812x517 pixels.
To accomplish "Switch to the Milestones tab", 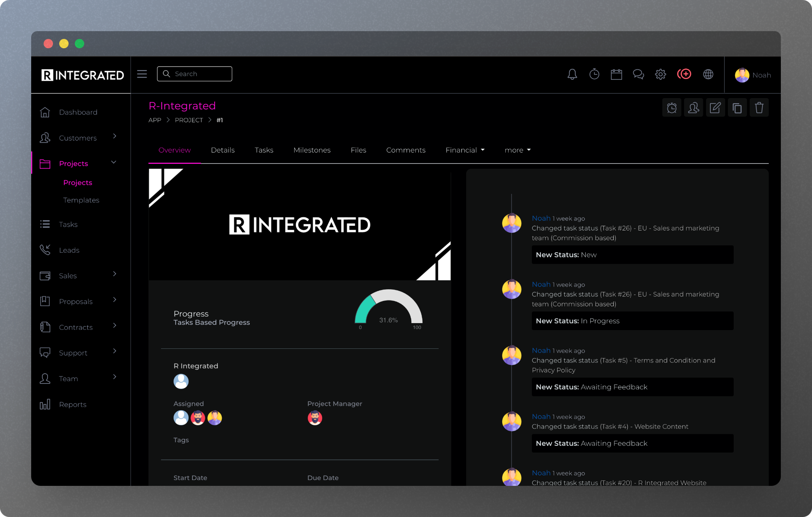I will click(312, 150).
